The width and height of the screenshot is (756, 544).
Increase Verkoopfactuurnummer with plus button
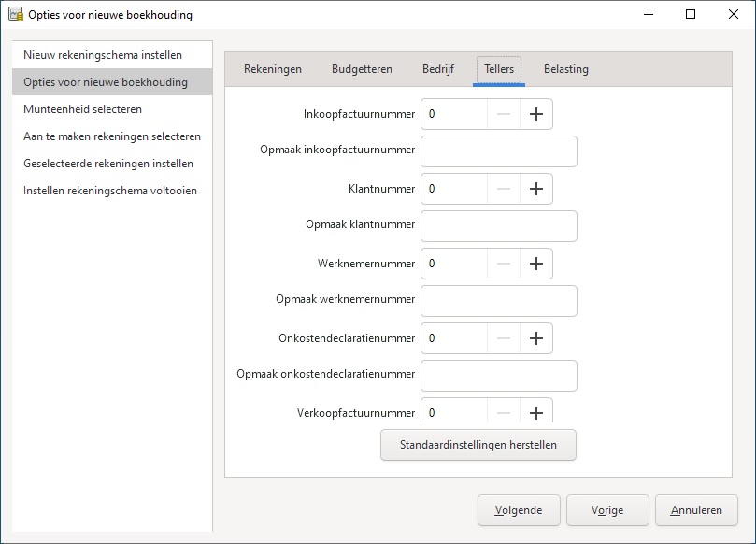click(x=535, y=412)
